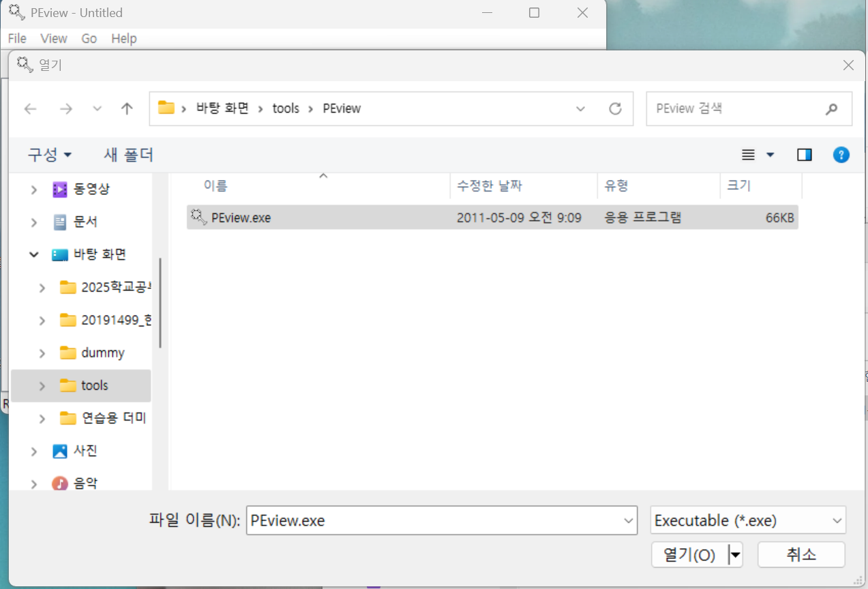Expand the dummy folder node
Image resolution: width=868 pixels, height=589 pixels.
(x=42, y=353)
